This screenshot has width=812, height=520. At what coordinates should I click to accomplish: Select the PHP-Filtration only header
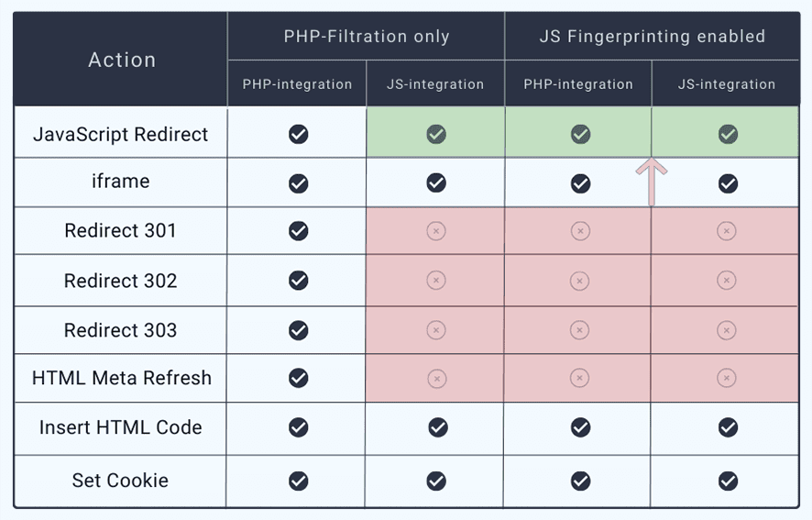366,37
